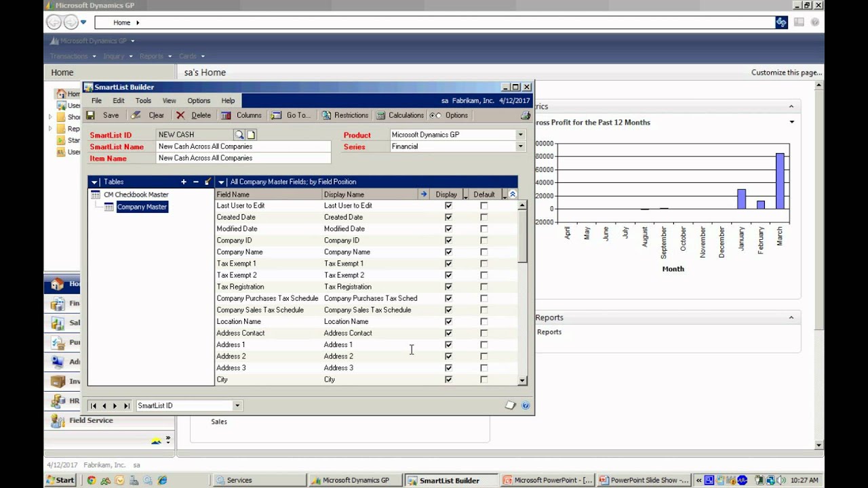Viewport: 868px width, 488px height.
Task: Select the CM Checkbook Master table
Action: coord(136,195)
